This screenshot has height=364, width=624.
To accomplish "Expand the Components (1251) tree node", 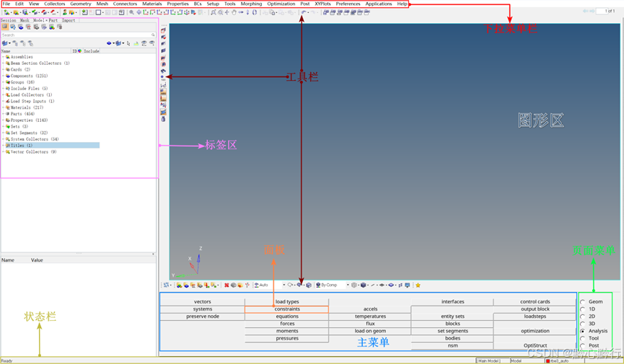I will tap(3, 76).
